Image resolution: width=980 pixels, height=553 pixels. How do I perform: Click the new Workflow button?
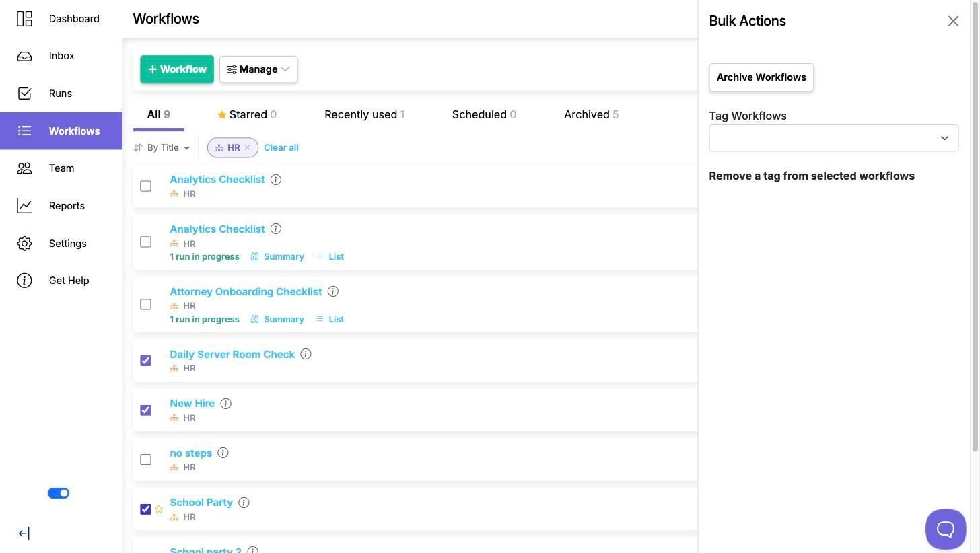coord(177,69)
